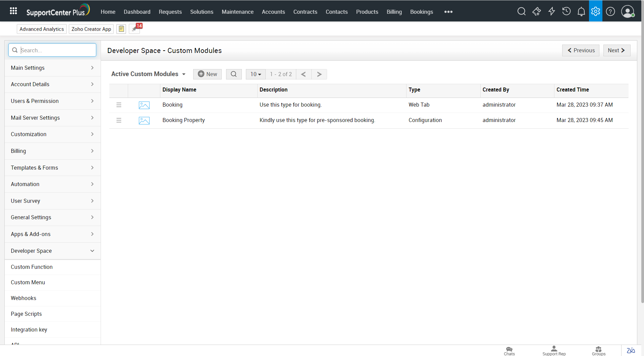Click the search icon in modules toolbar
Viewport: 644px width, 356px height.
[234, 74]
